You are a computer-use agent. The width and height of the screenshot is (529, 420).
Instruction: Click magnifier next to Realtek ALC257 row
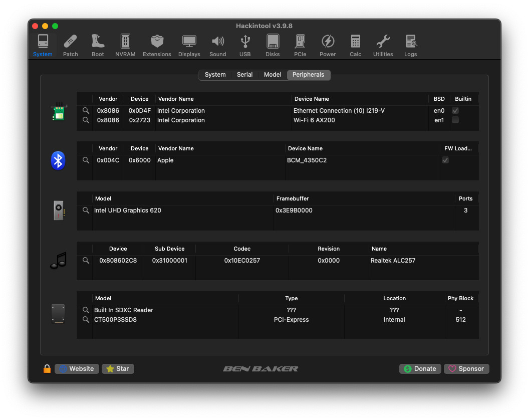(x=86, y=261)
